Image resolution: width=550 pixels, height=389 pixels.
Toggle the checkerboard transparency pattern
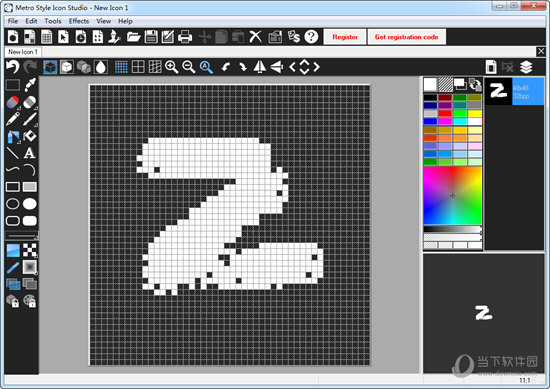pyautogui.click(x=30, y=250)
